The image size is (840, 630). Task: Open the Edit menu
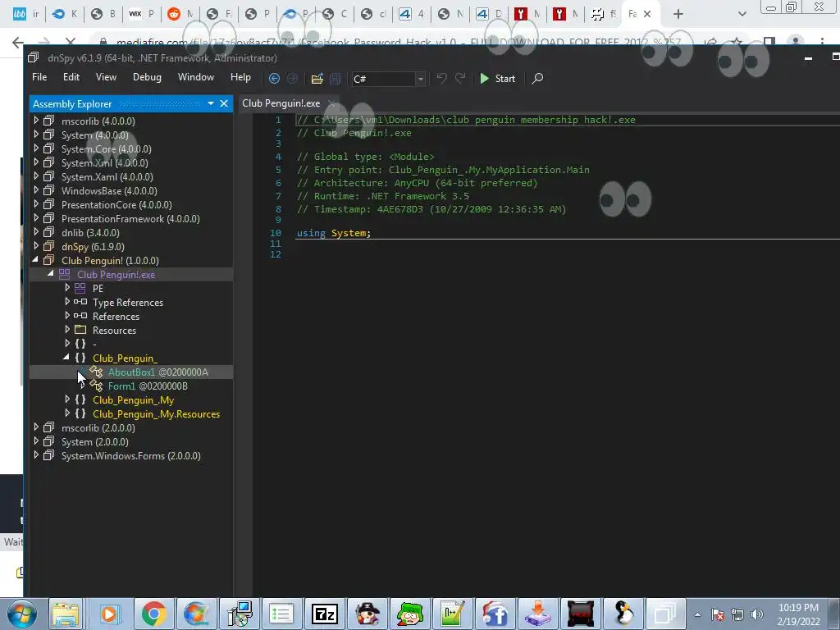[x=71, y=77]
